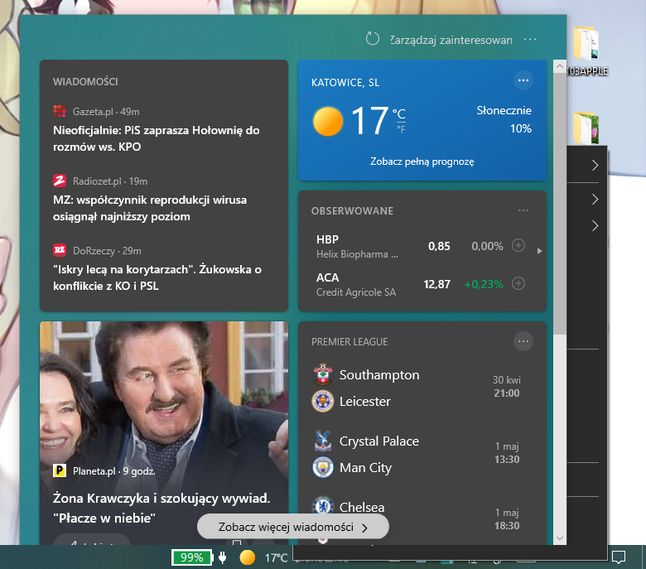Image resolution: width=646 pixels, height=569 pixels.
Task: Click the PREMIER LEAGUE section heading
Action: pyautogui.click(x=349, y=342)
